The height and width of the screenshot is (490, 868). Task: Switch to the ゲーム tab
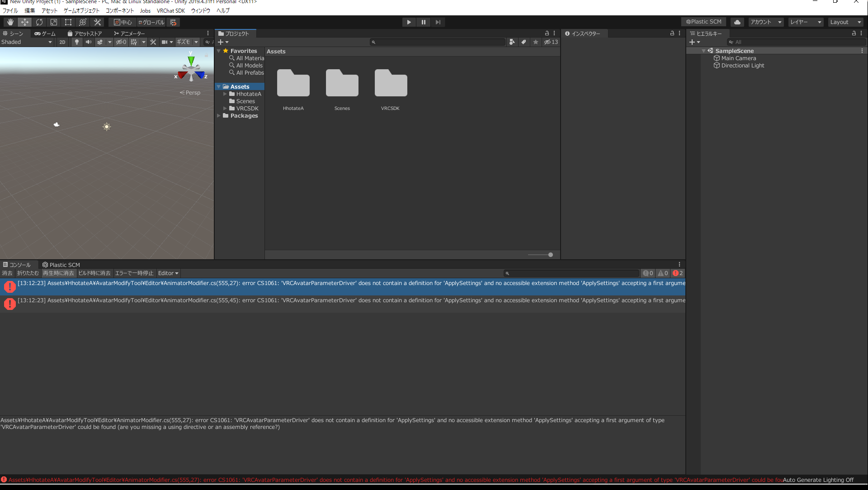coord(45,33)
